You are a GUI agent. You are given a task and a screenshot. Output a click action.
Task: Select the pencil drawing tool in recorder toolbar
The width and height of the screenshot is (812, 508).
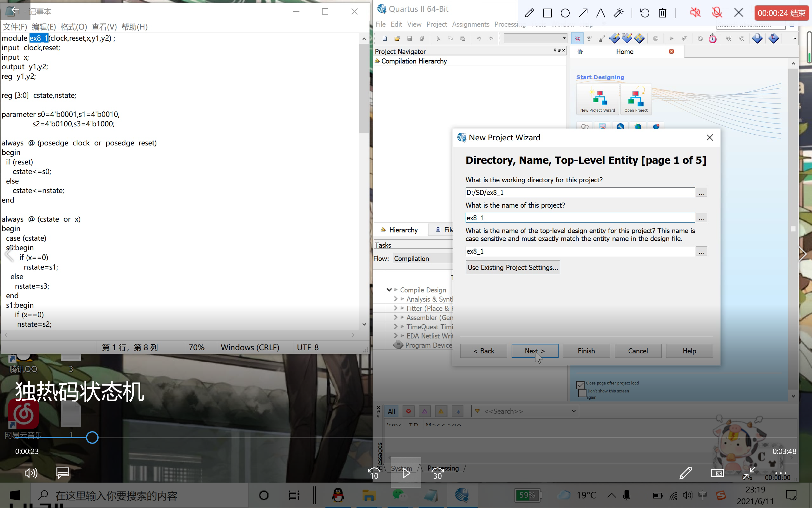[x=529, y=13]
